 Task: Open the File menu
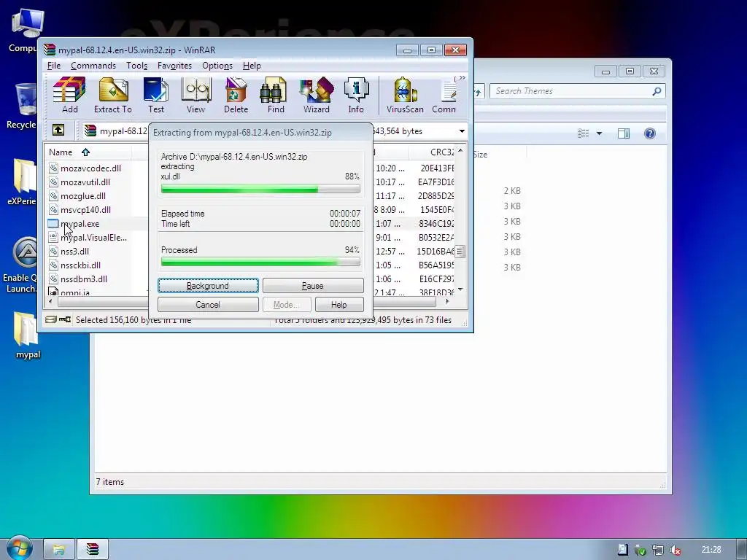pyautogui.click(x=54, y=66)
